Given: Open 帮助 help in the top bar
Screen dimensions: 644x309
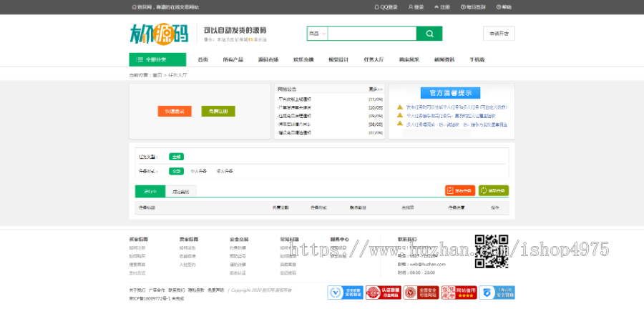Looking at the screenshot, I should (x=504, y=7).
